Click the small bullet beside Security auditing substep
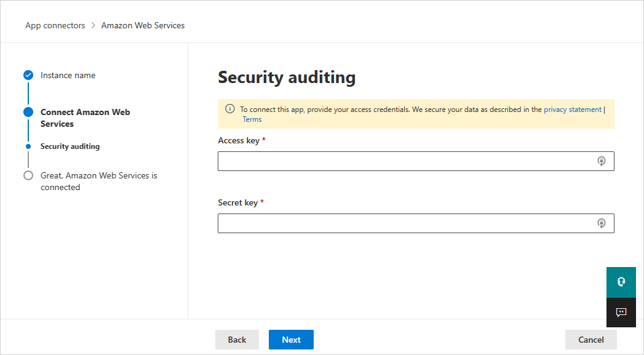 28,146
